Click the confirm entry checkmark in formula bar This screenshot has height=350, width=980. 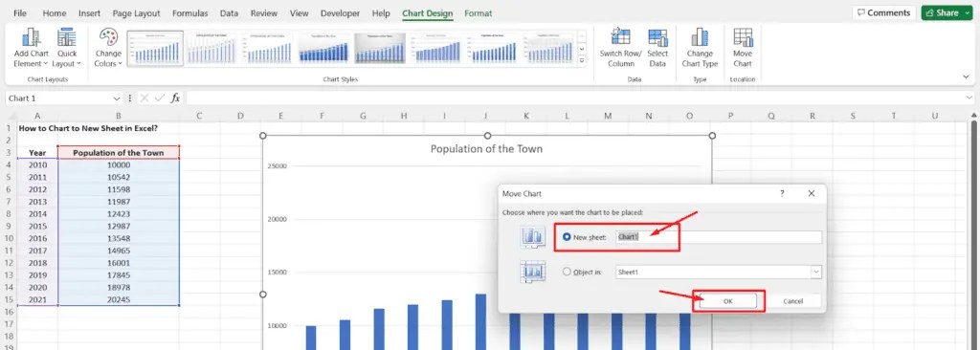point(160,98)
